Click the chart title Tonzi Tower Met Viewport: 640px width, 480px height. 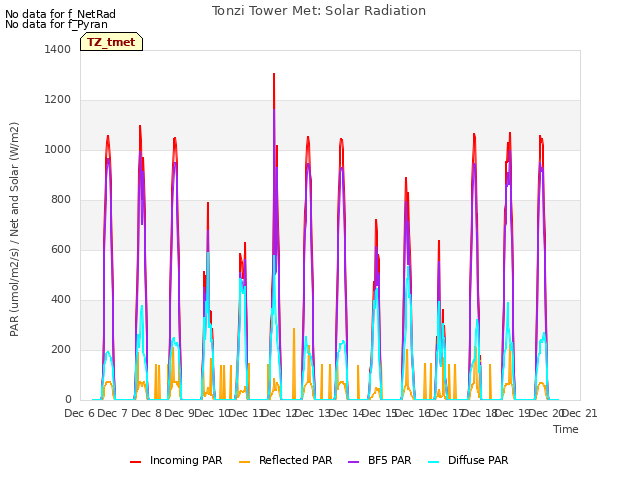319,11
